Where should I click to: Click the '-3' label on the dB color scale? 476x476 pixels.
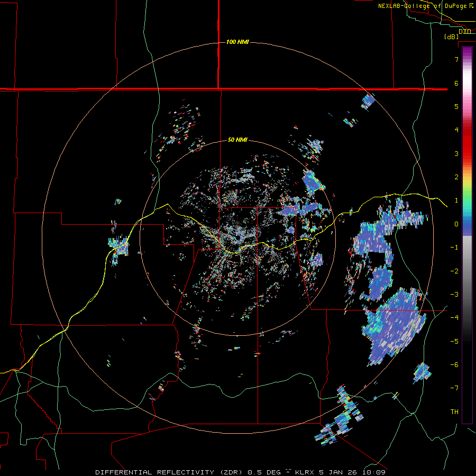[454, 295]
